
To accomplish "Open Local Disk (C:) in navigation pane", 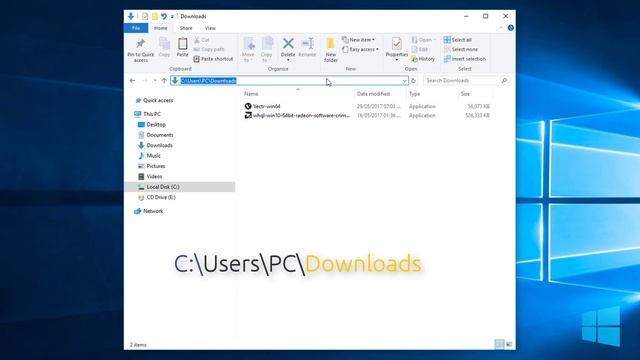I will 180,187.
